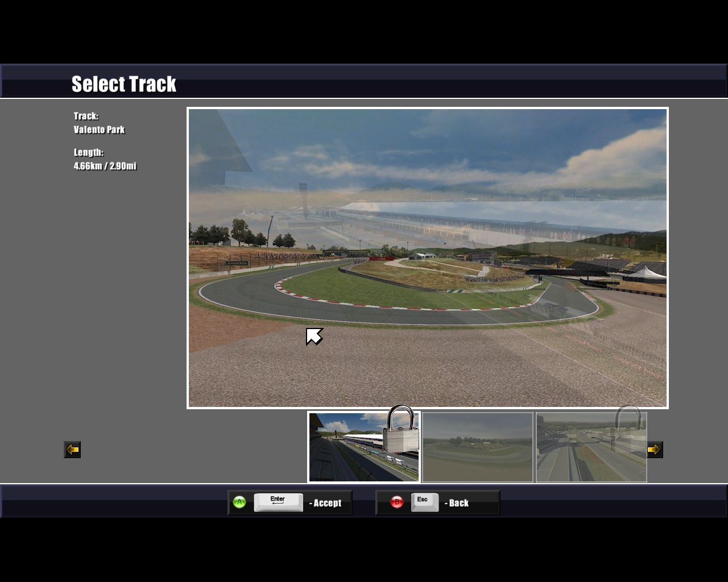Click the 4.66km / 2.90mi length value
Viewport: 728px width, 582px height.
[x=105, y=166]
